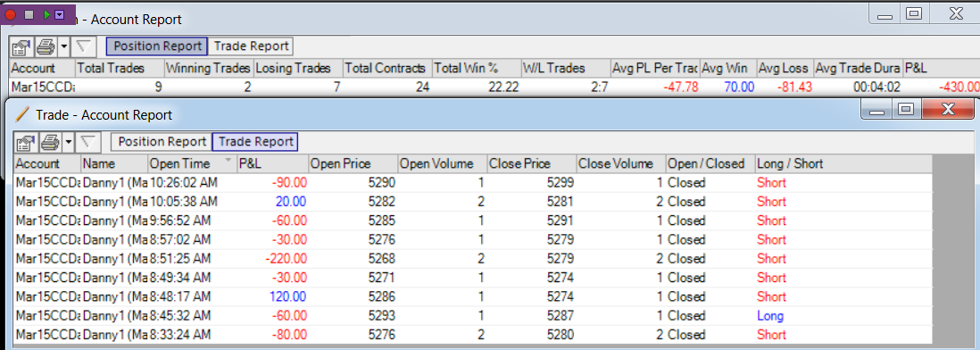Select Position Report tab in the back window
980x350 pixels.
point(157,46)
